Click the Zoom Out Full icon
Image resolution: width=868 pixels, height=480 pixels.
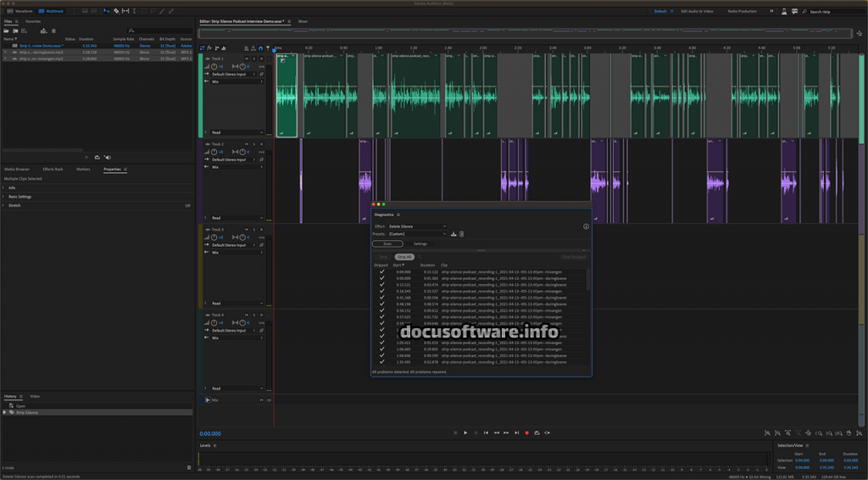pyautogui.click(x=808, y=433)
